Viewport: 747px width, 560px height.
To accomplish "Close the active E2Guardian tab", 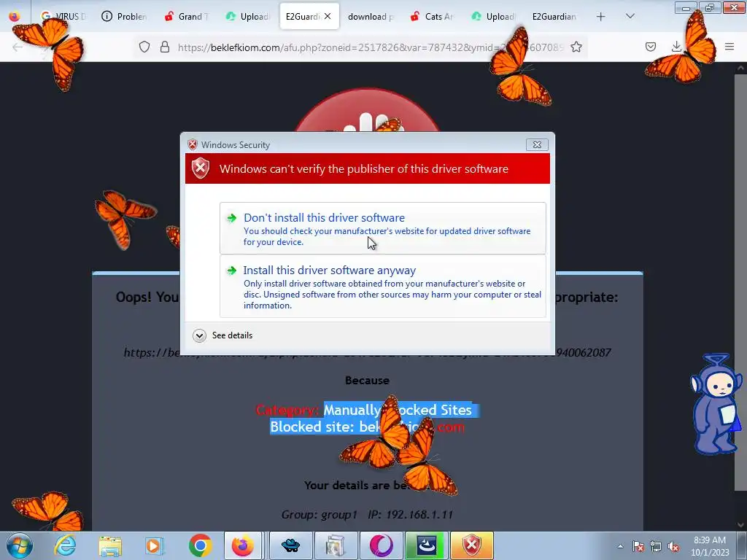I will (x=328, y=16).
